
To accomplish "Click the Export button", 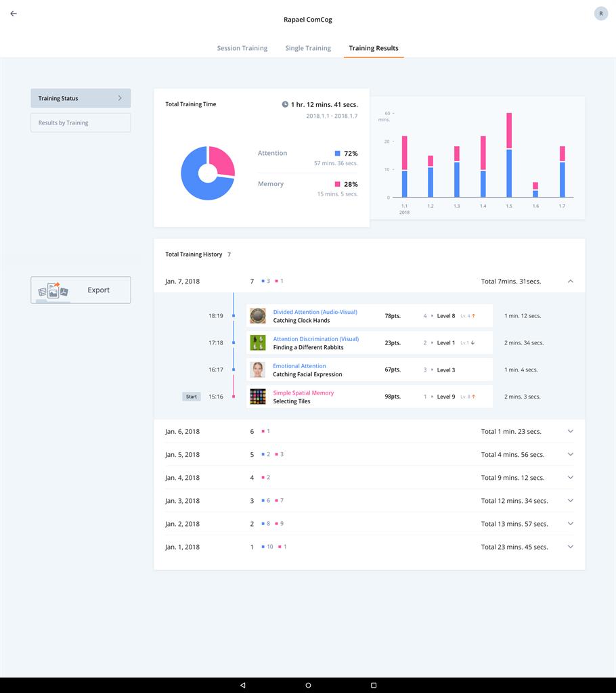I will click(x=81, y=290).
